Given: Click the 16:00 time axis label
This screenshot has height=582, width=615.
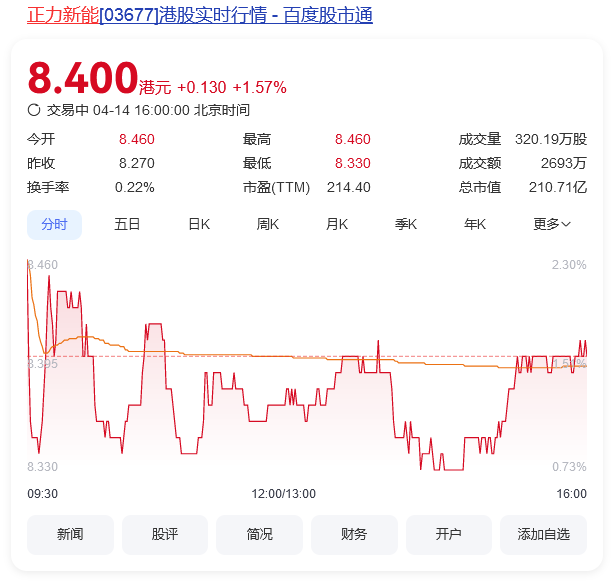Looking at the screenshot, I should (x=571, y=494).
